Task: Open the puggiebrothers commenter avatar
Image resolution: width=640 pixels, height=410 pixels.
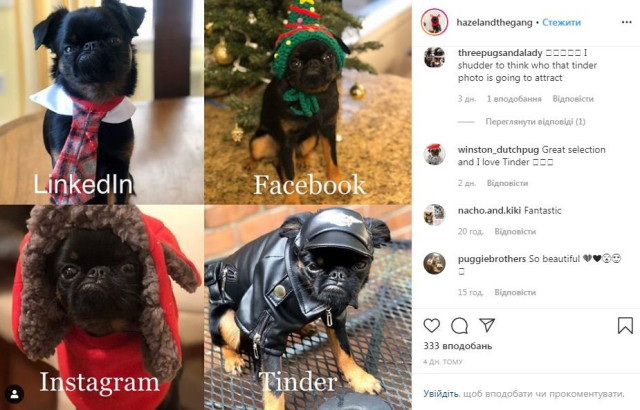Action: pos(434,263)
